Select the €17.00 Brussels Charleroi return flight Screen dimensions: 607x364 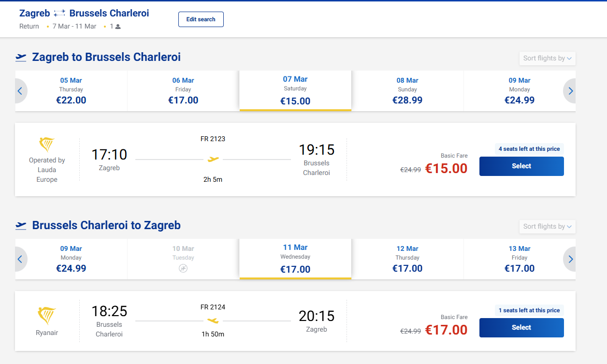tap(521, 328)
